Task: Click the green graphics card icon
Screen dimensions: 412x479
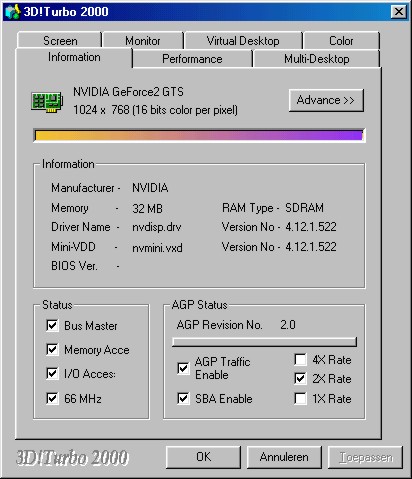Action: 47,102
